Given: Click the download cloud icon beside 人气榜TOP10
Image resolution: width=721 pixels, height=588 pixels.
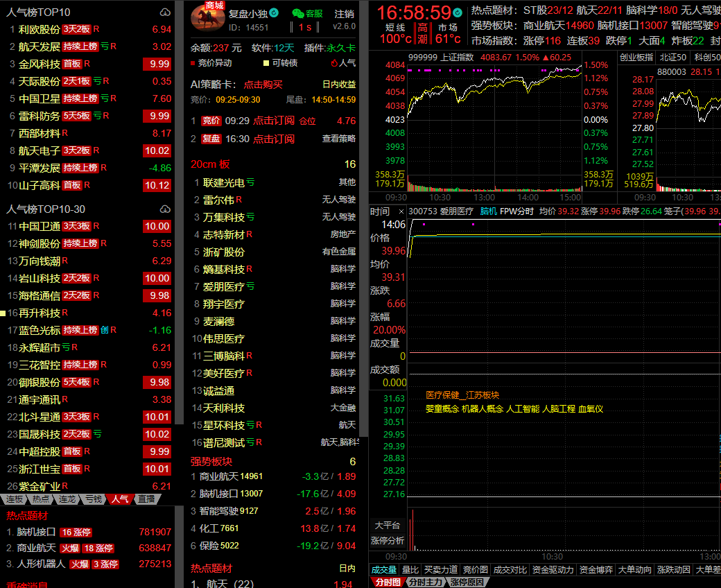Looking at the screenshot, I should coord(164,12).
